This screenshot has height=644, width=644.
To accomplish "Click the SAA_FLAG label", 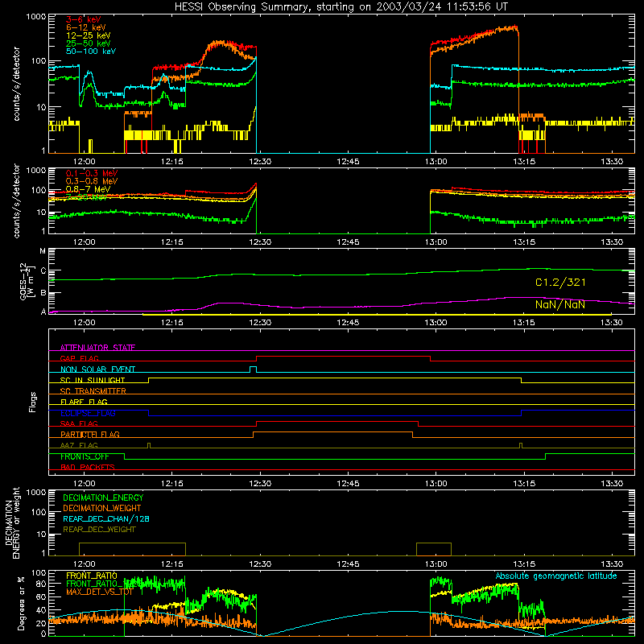I will 79,423.
